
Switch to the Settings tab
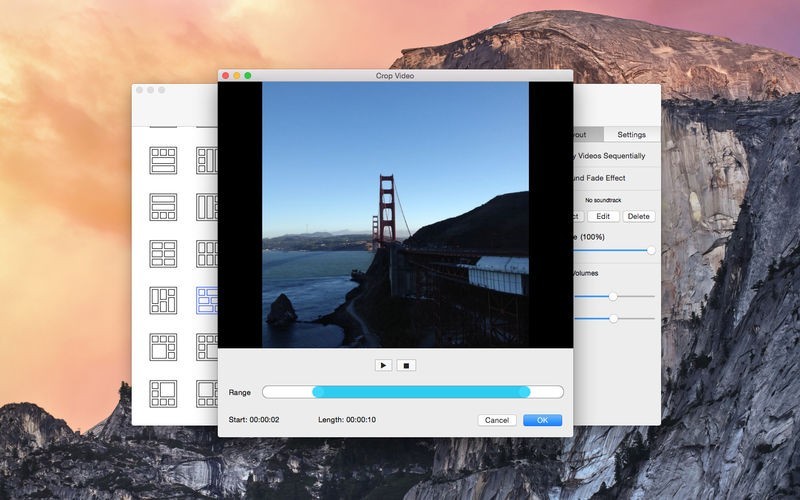631,134
